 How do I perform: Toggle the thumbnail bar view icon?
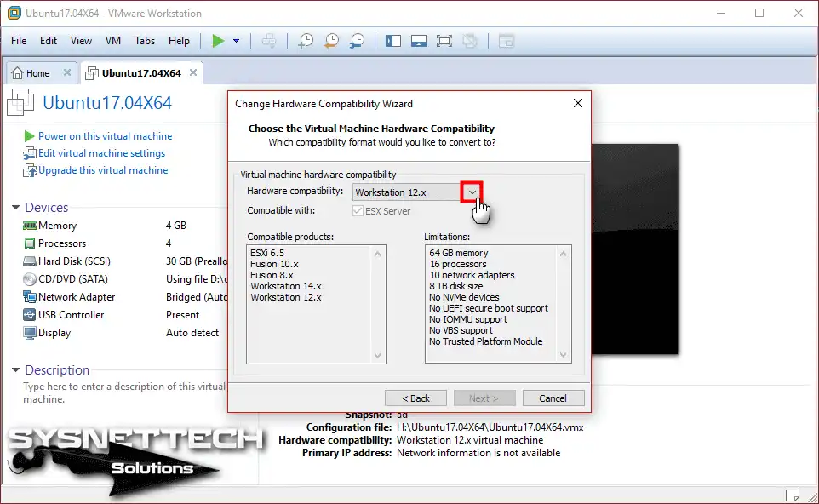[418, 41]
